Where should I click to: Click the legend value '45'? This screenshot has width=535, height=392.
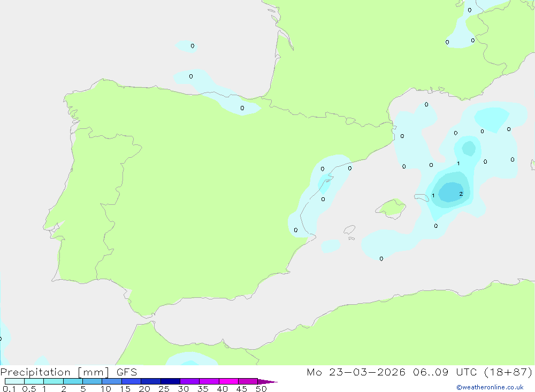242,389
